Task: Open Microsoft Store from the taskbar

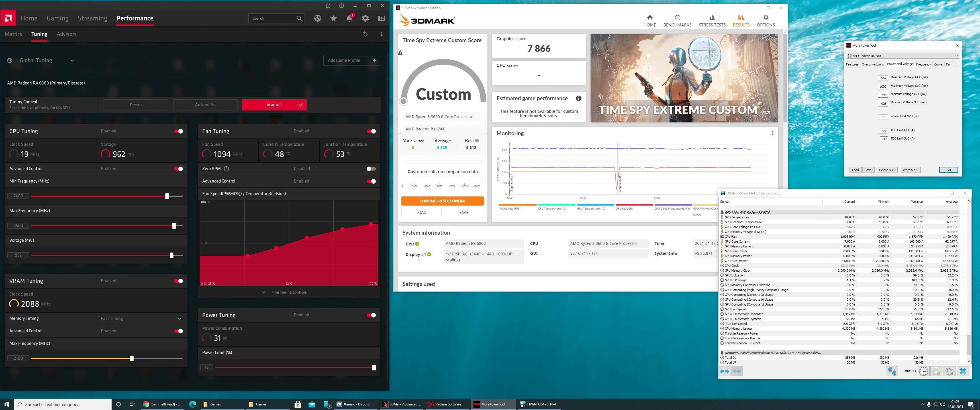Action: 298,404
